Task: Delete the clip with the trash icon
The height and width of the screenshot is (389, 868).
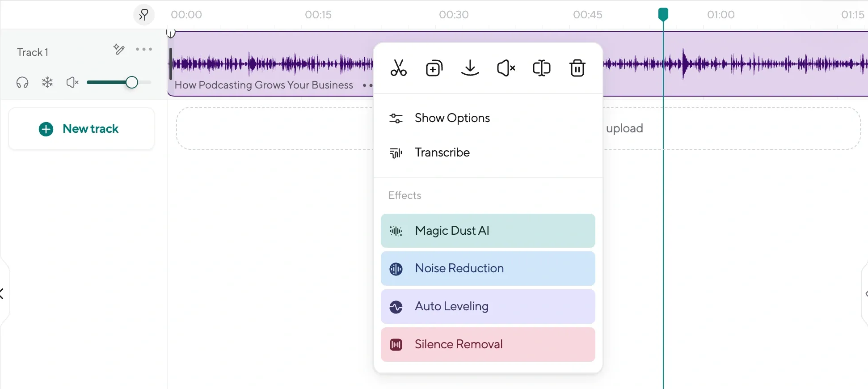Action: click(x=577, y=68)
